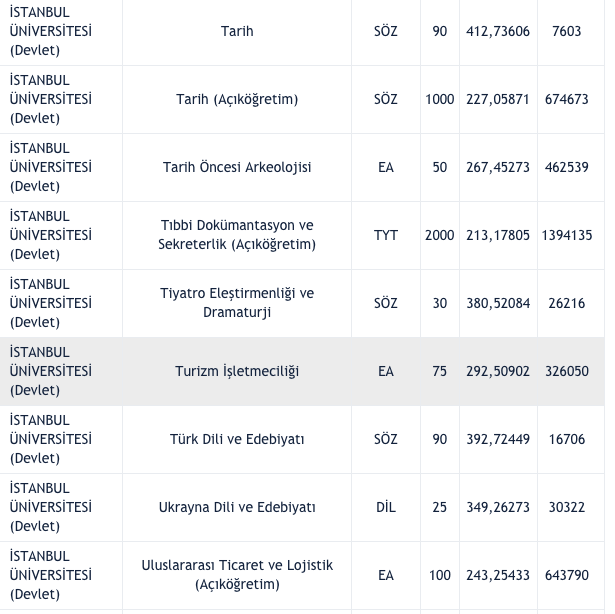Click the score 292,50902 in Turizm row
Viewport: 615px width, 614px height.
[498, 371]
